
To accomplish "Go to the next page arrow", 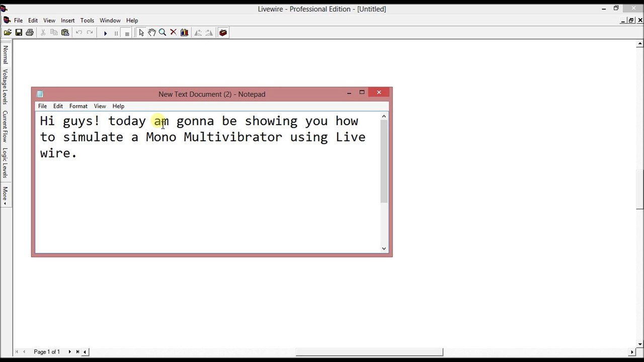I will [x=69, y=352].
